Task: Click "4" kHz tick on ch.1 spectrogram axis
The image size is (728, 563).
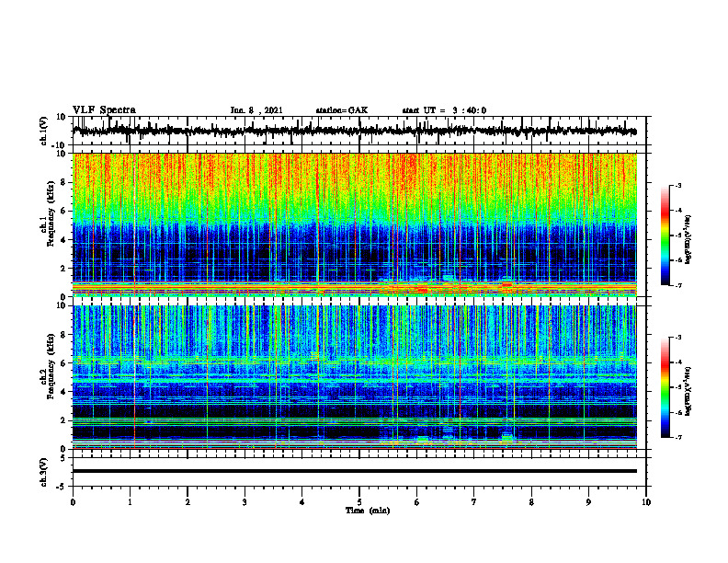Action: 63,240
